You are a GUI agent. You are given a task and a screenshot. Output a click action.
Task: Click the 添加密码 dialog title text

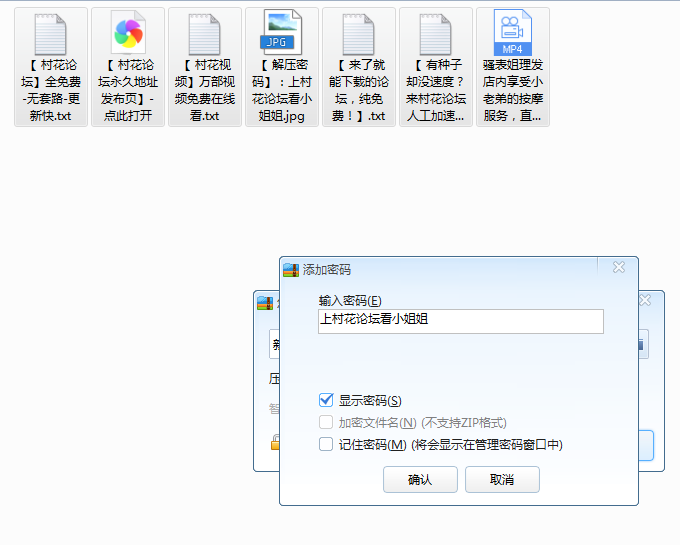click(327, 270)
